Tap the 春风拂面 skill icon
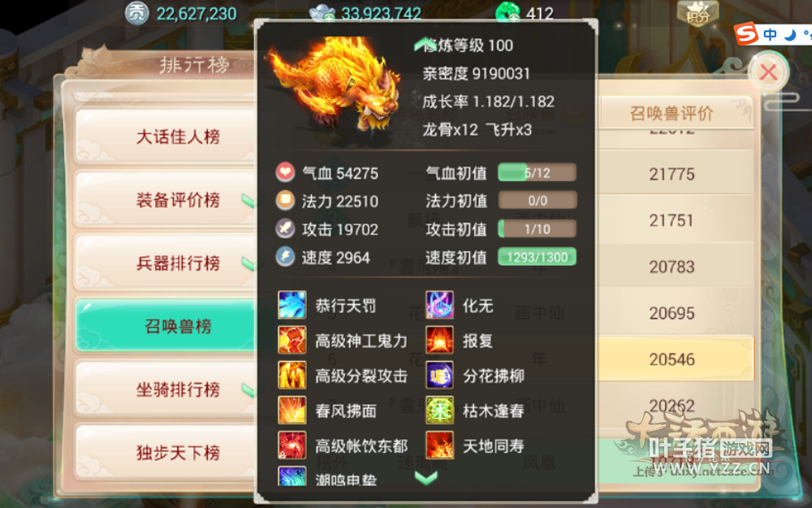 click(x=292, y=411)
